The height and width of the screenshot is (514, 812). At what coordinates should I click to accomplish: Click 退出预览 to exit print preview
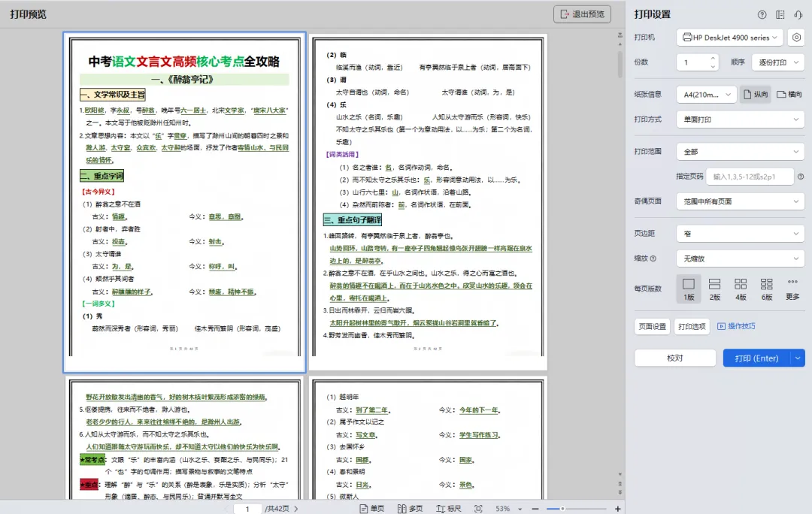point(582,14)
